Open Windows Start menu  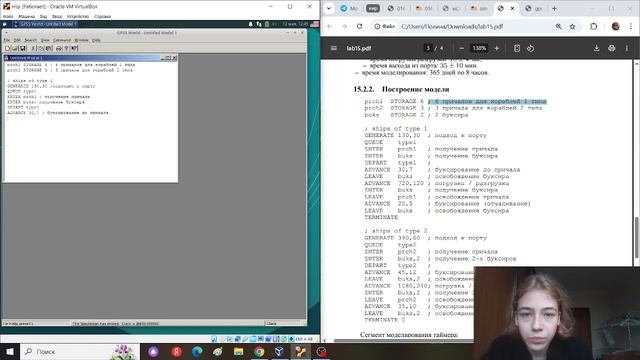point(10,351)
